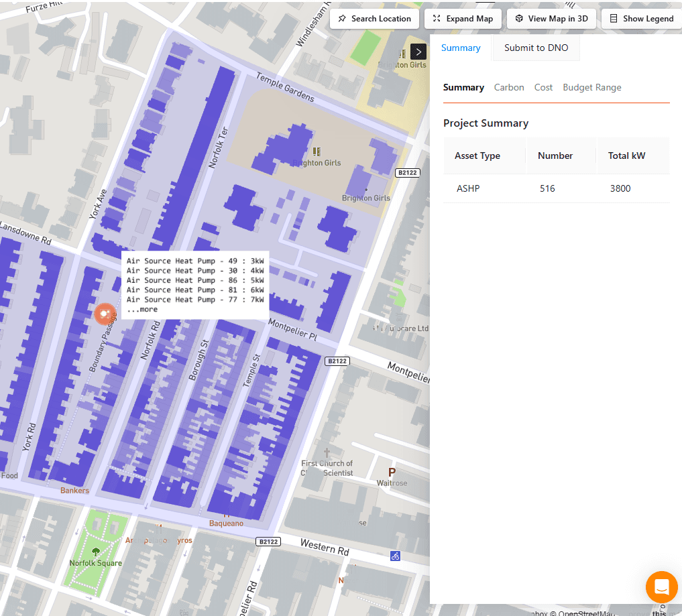The width and height of the screenshot is (682, 616).
Task: Show the map legend
Action: [641, 19]
